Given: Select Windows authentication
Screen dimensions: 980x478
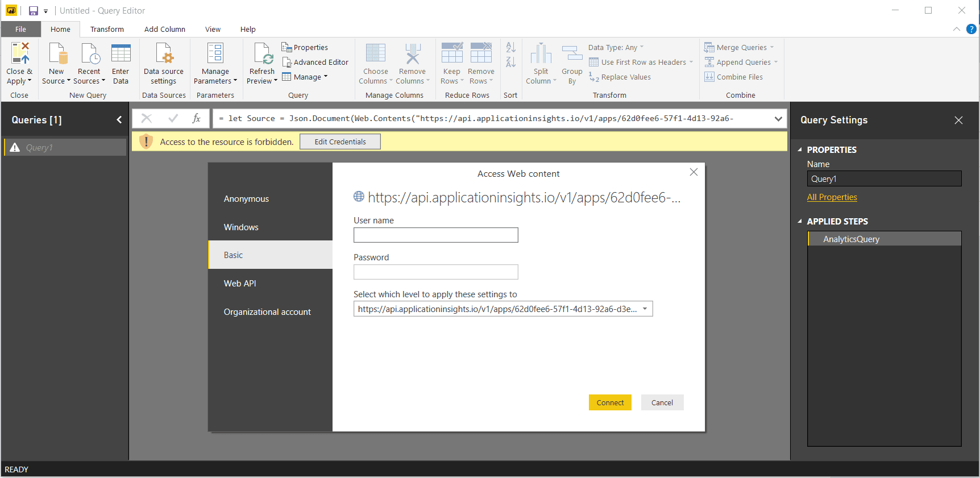Looking at the screenshot, I should 271,227.
